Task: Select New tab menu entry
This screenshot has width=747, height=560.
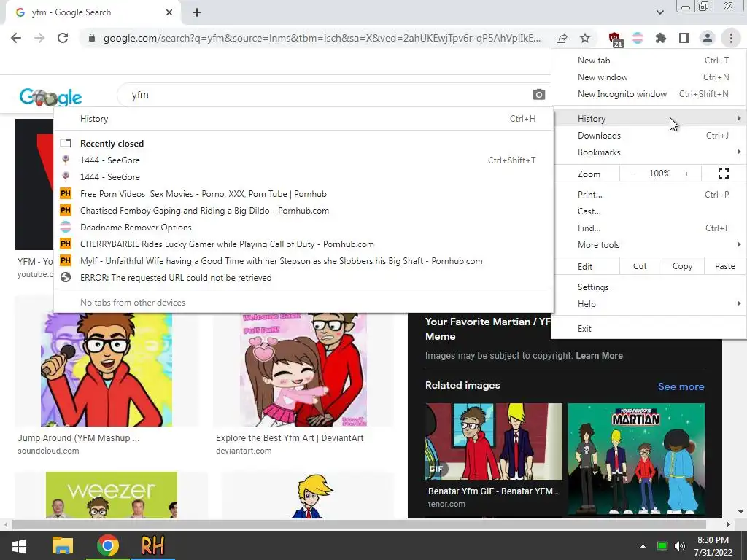Action: [x=649, y=61]
